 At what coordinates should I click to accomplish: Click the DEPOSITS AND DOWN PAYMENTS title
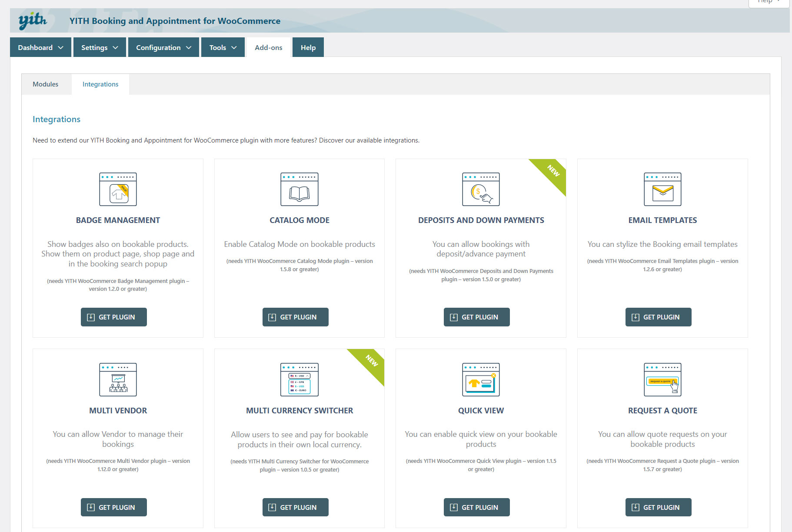[x=481, y=220]
